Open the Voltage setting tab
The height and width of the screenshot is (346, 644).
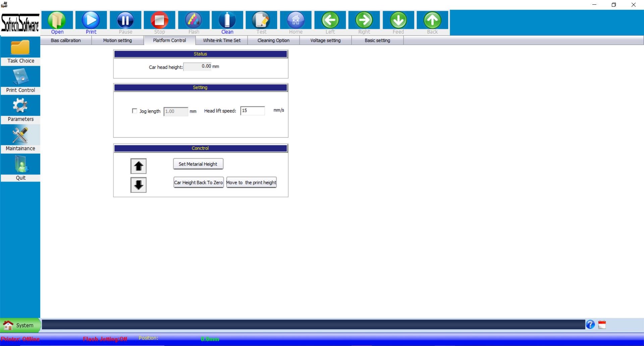(325, 40)
